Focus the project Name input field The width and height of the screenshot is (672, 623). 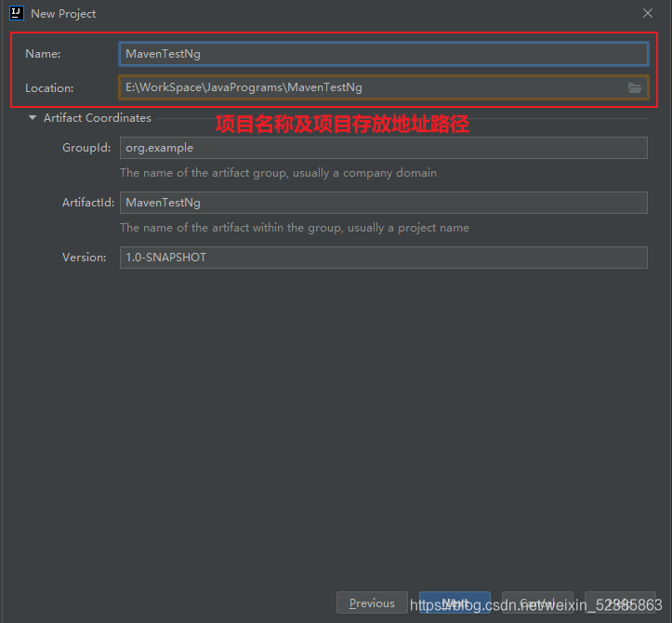384,54
